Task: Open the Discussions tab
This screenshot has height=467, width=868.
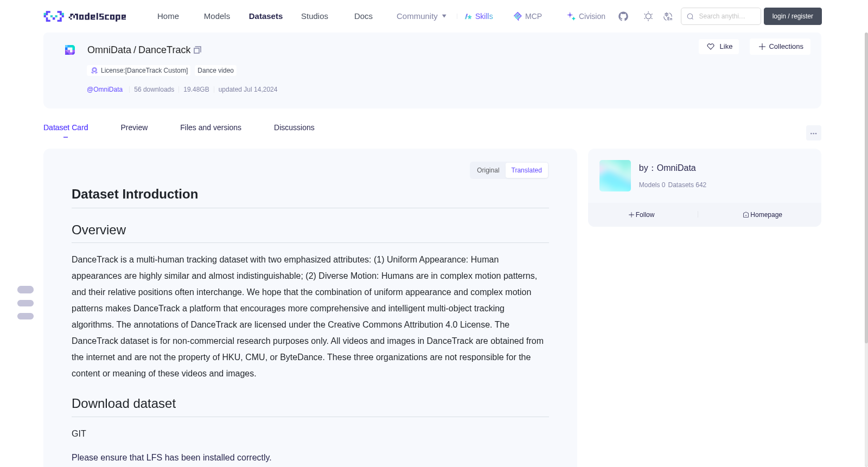Action: tap(294, 127)
